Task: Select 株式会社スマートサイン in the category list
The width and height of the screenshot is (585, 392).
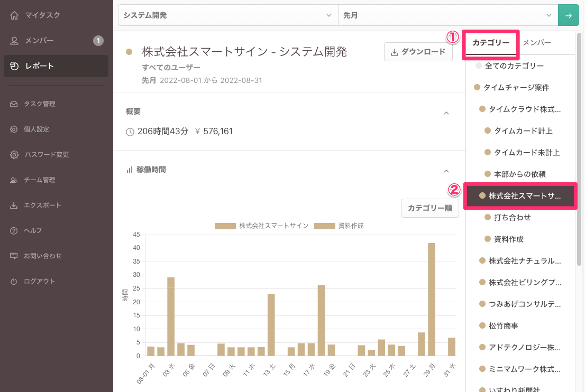Action: [x=520, y=195]
